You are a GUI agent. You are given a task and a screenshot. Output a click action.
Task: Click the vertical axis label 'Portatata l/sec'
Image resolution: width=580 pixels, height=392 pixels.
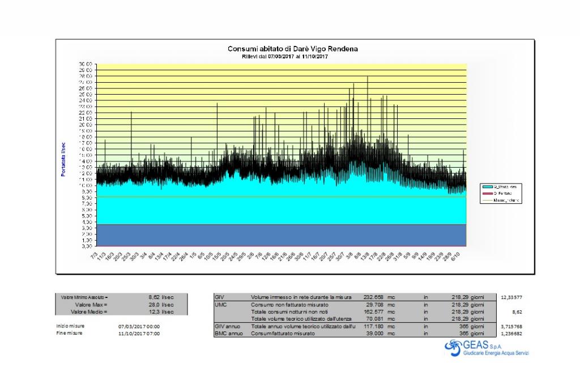pos(63,159)
